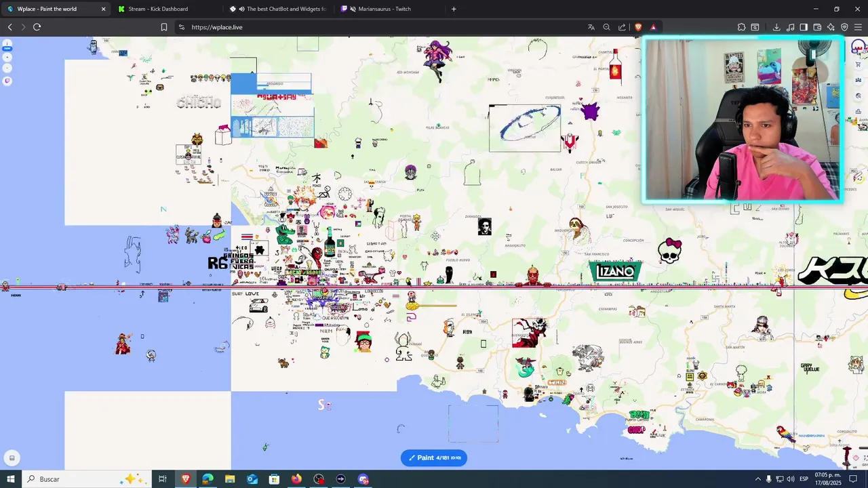Open browser Downloads icon
The height and width of the screenshot is (488, 868).
(776, 27)
